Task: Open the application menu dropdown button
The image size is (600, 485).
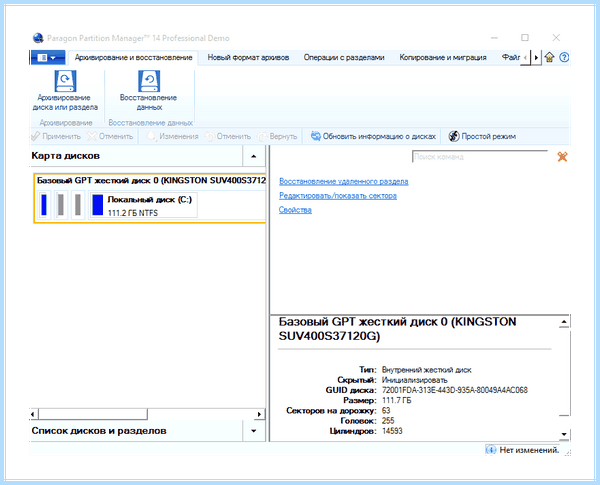Action: (48, 58)
